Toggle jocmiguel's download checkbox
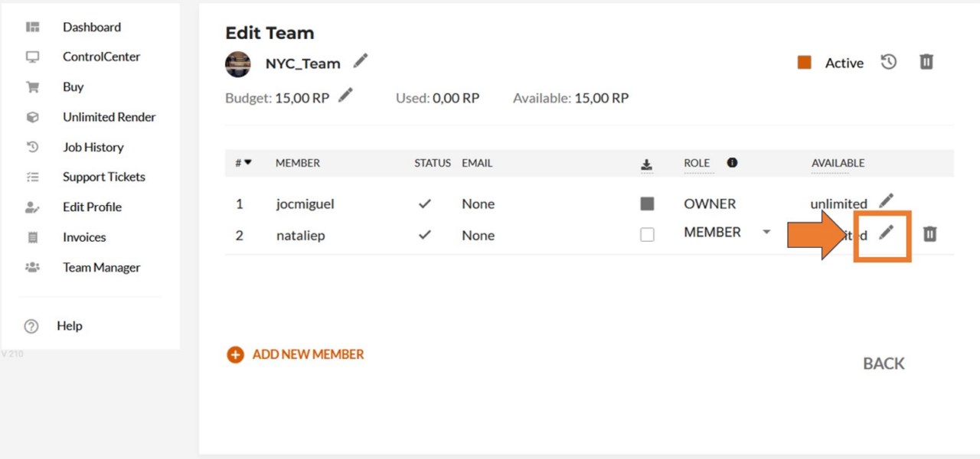980x459 pixels. click(647, 203)
